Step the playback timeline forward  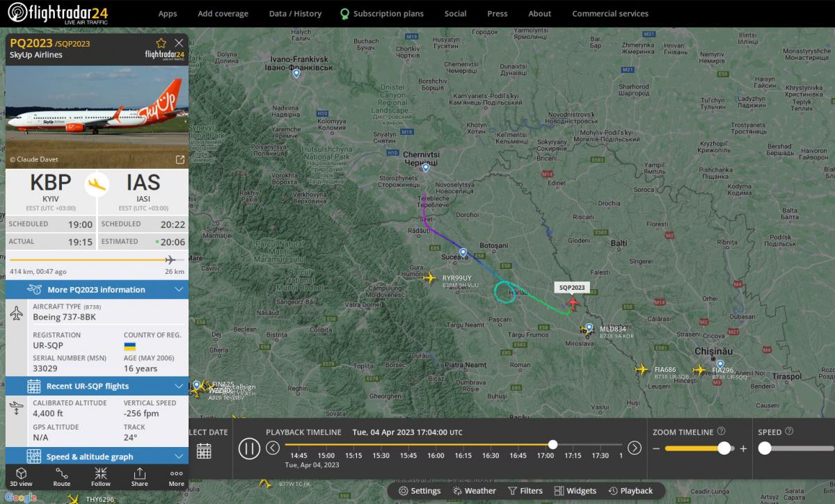(x=635, y=448)
